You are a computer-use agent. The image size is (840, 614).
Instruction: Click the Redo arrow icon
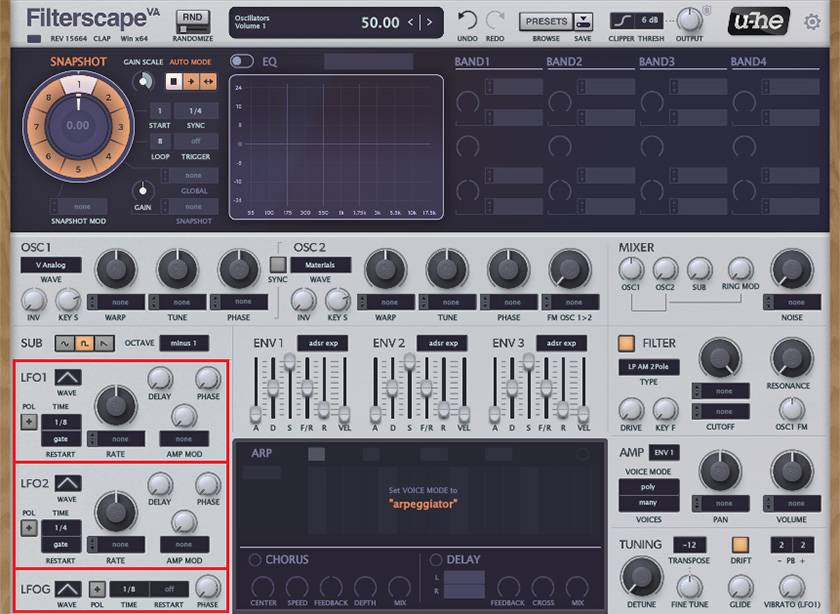click(495, 21)
